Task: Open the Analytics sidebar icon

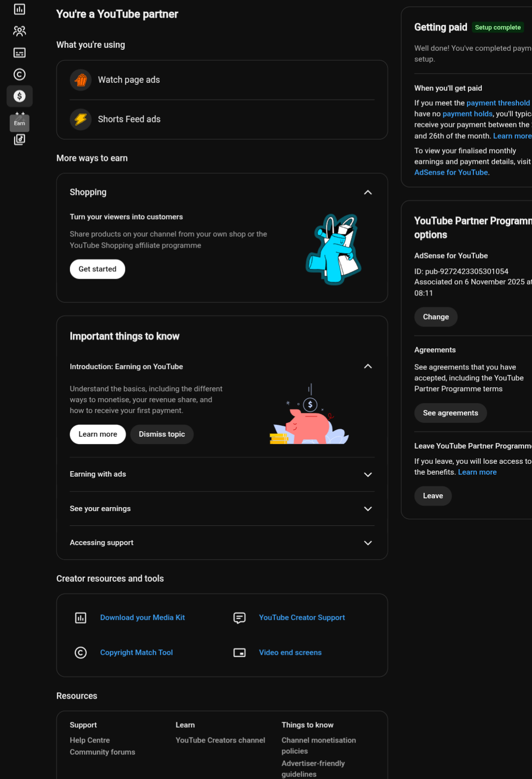Action: pyautogui.click(x=20, y=9)
